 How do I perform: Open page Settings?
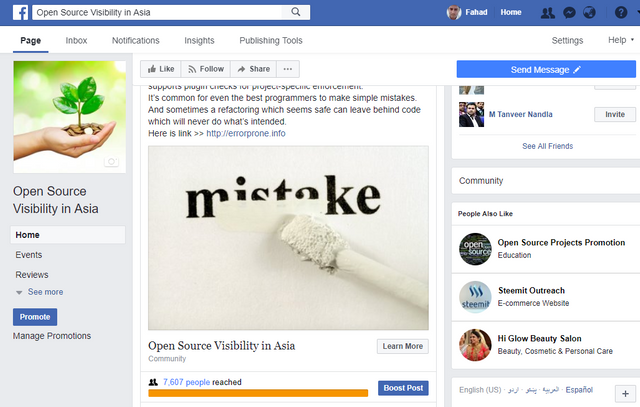click(567, 40)
